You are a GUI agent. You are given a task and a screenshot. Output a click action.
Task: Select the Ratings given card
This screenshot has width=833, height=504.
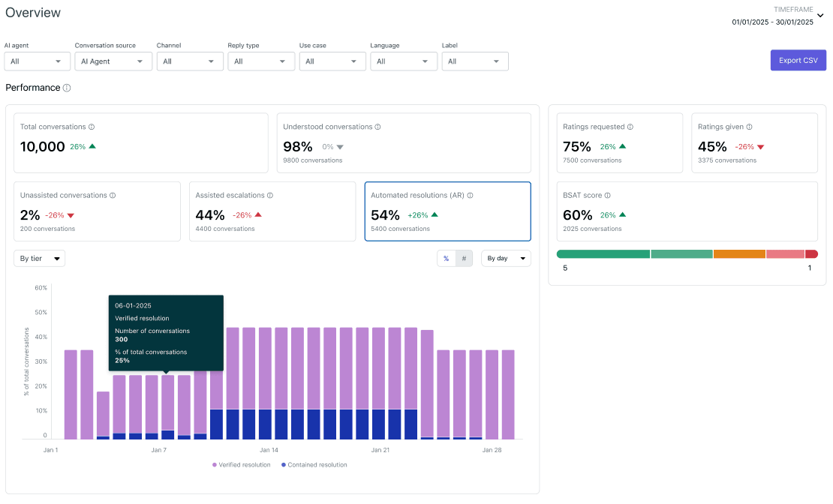point(754,142)
